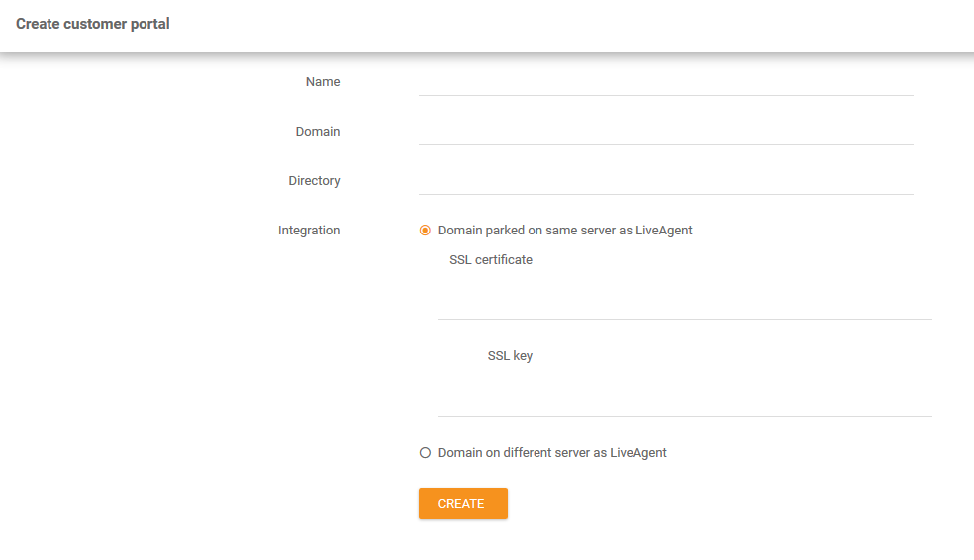974x560 pixels.
Task: Click the "Domain parked on same server as LiveAgent" text
Action: (565, 231)
